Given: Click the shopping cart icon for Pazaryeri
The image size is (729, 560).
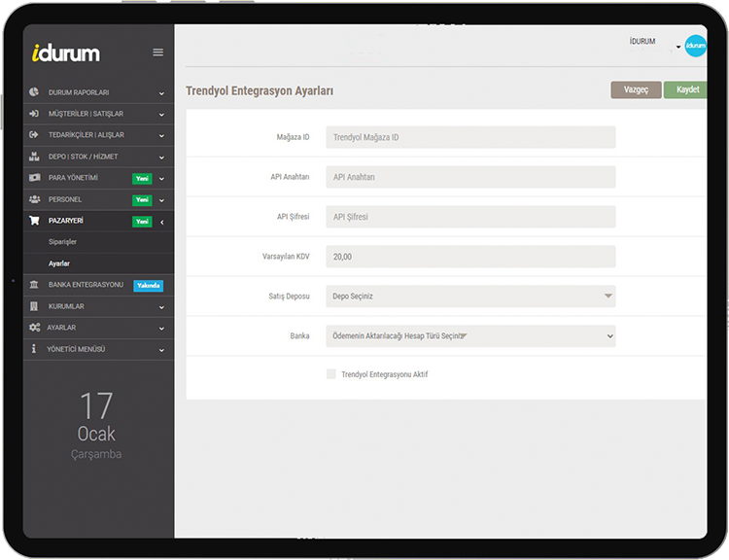Looking at the screenshot, I should pos(34,221).
